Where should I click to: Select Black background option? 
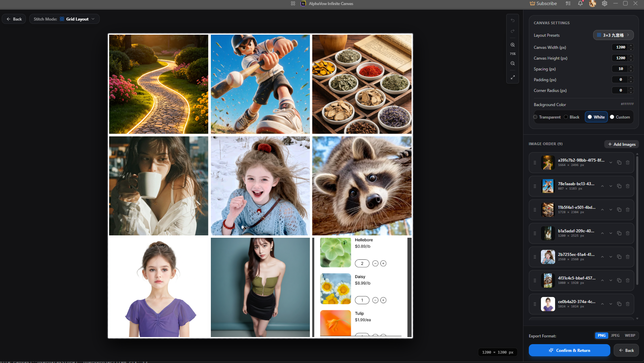tap(572, 117)
